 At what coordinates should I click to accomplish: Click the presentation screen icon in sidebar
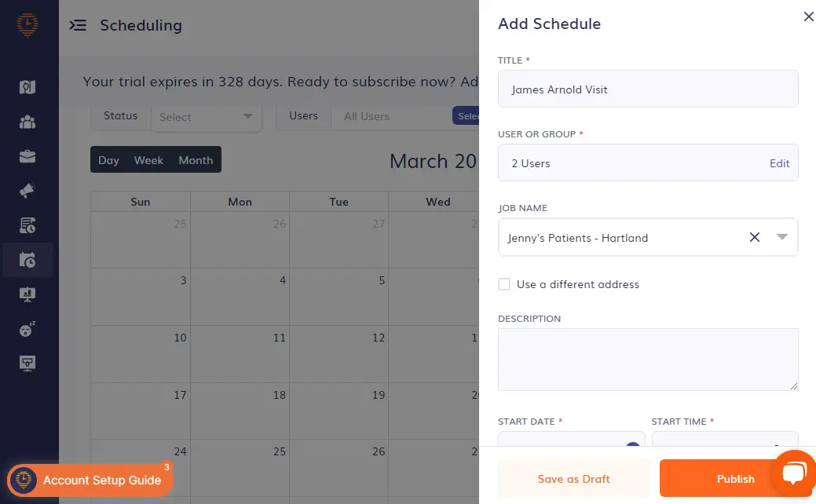click(28, 294)
